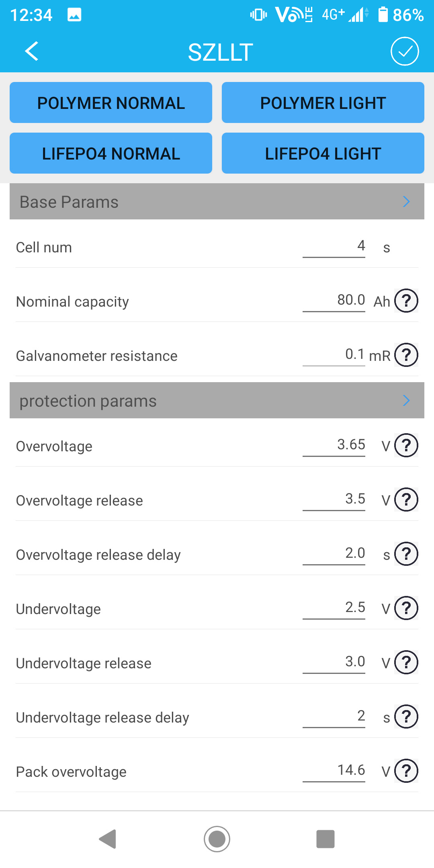Edit the Pack overvoltage 14.6 value
This screenshot has width=434, height=868.
click(x=334, y=770)
